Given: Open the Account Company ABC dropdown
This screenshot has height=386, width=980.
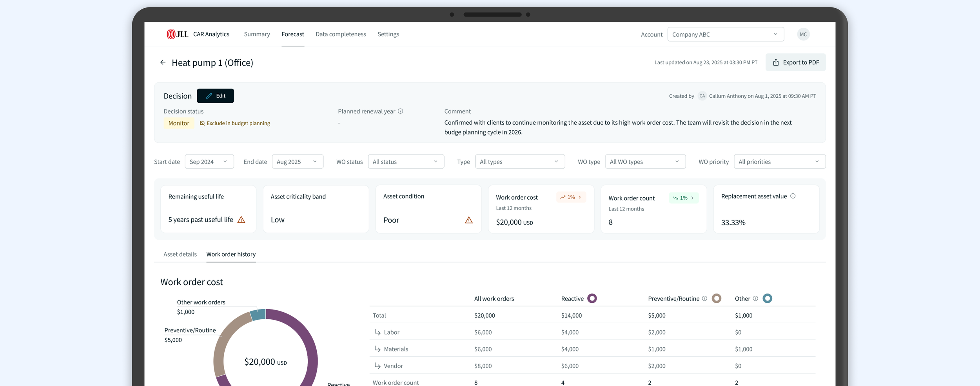Looking at the screenshot, I should coord(726,34).
